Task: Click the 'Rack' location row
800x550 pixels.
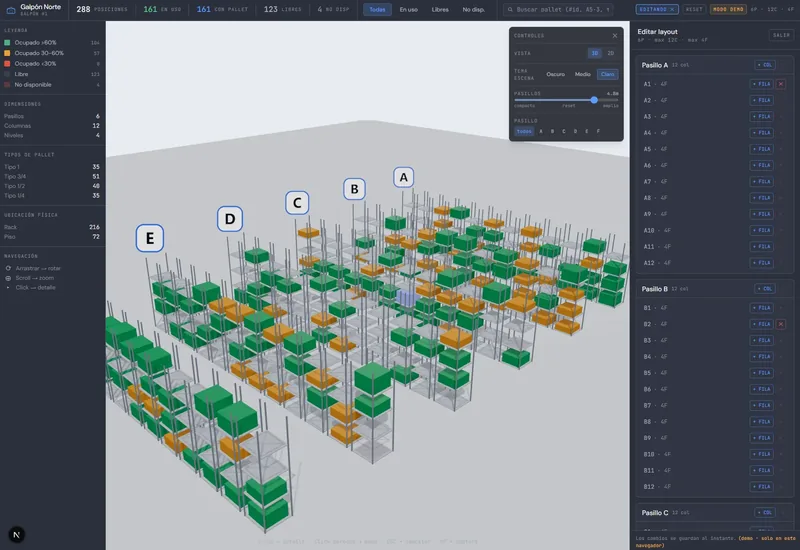Action: tap(52, 227)
